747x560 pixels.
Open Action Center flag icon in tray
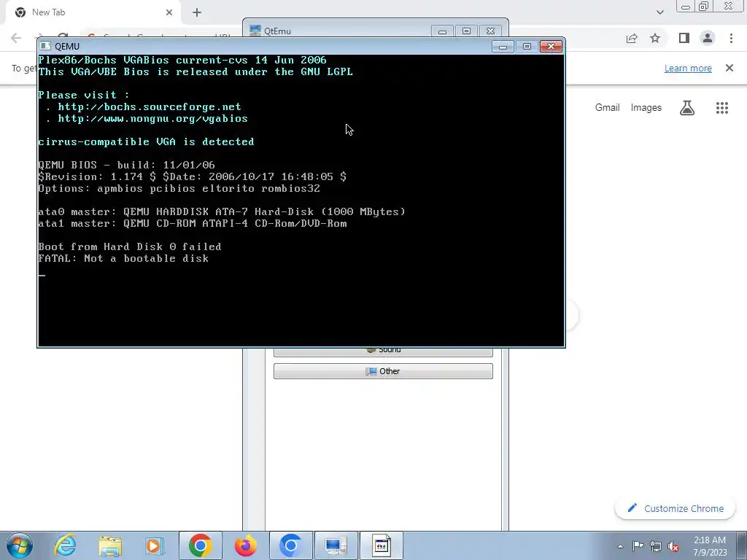(638, 546)
